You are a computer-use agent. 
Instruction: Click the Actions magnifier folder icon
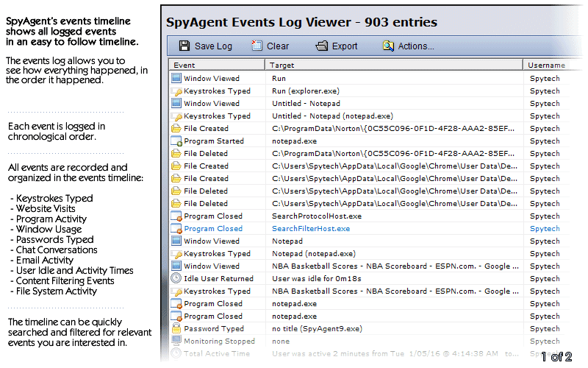pyautogui.click(x=388, y=46)
